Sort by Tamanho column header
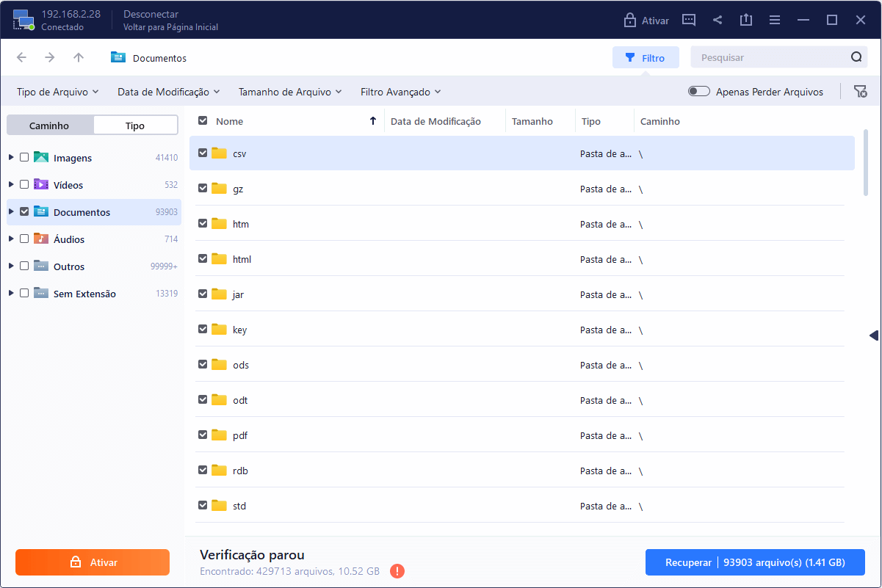Viewport: 882px width, 588px height. [532, 121]
